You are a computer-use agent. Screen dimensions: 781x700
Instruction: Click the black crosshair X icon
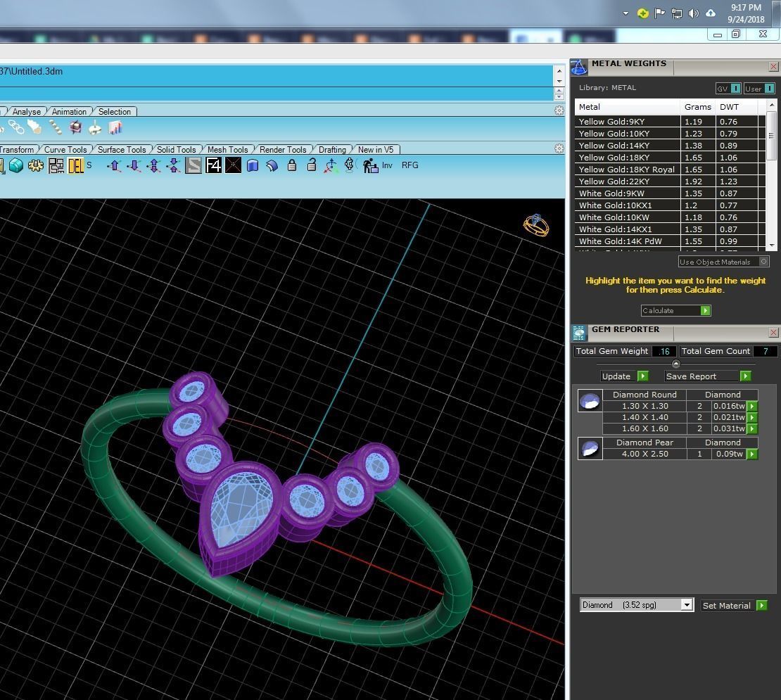pyautogui.click(x=233, y=165)
